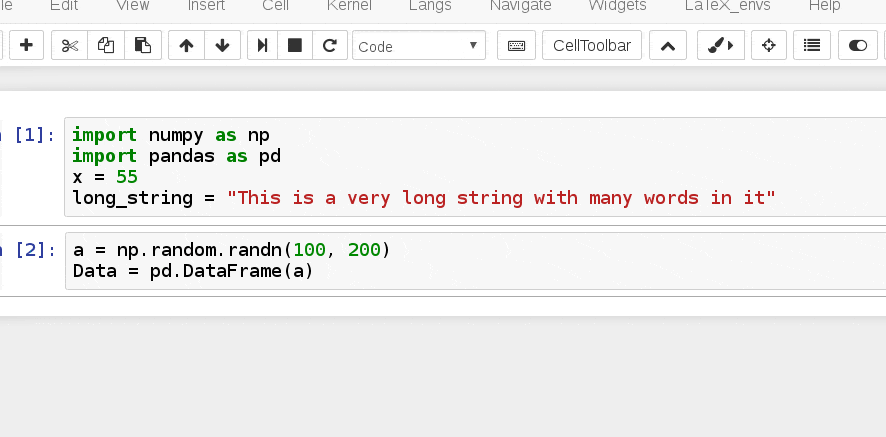Cut selected cell with scissors icon
The width and height of the screenshot is (886, 437).
pyautogui.click(x=70, y=45)
